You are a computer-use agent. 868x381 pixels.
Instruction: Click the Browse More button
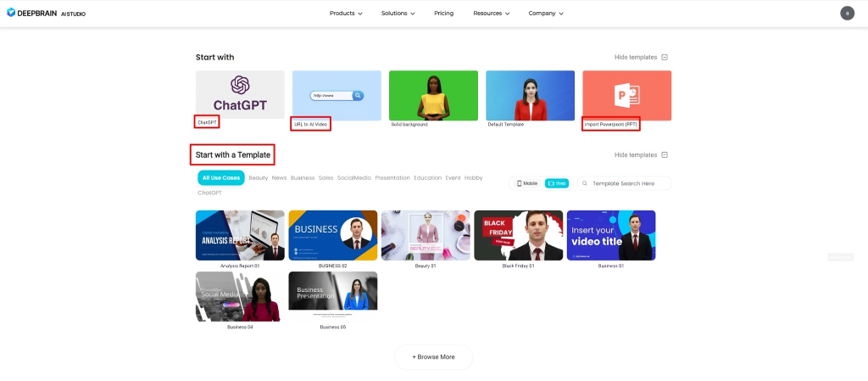[x=433, y=357]
